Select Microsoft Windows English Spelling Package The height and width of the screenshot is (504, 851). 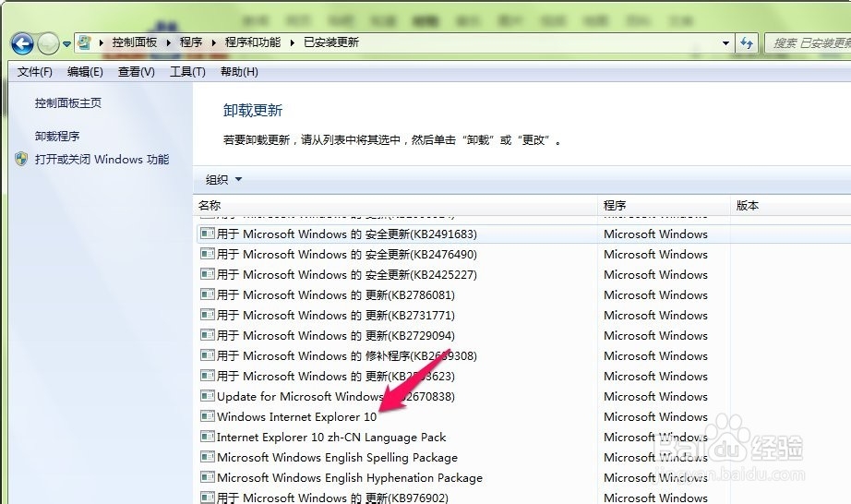pos(522,457)
